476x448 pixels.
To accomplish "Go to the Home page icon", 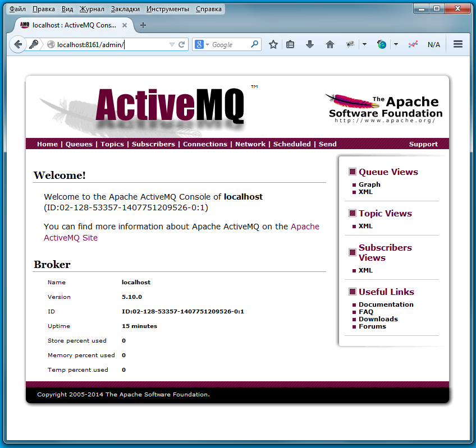I will 329,45.
